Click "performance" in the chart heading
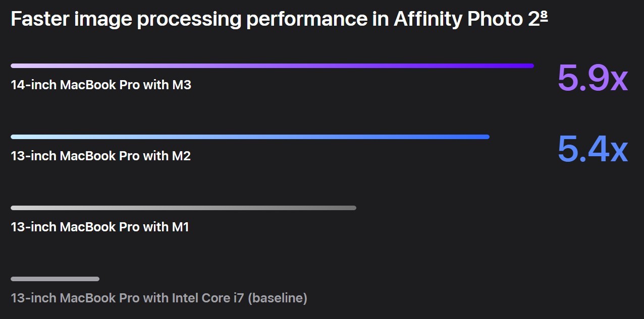The image size is (644, 319). 297,19
